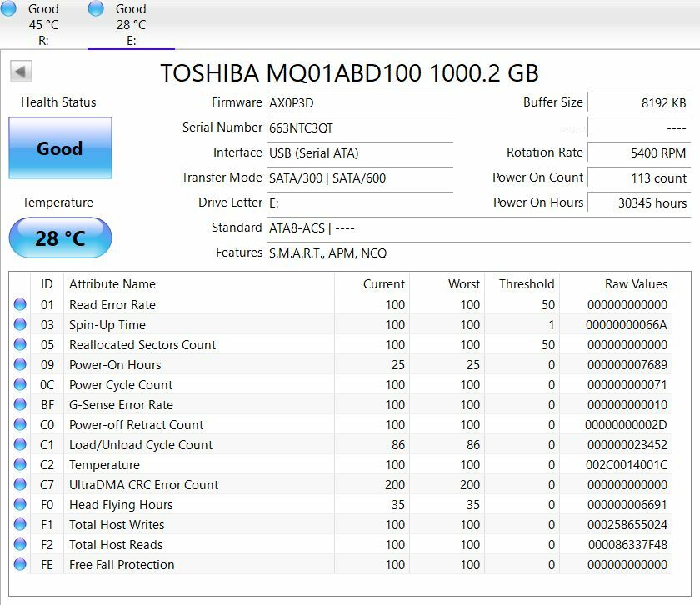Click the Good health status button

pos(60,148)
